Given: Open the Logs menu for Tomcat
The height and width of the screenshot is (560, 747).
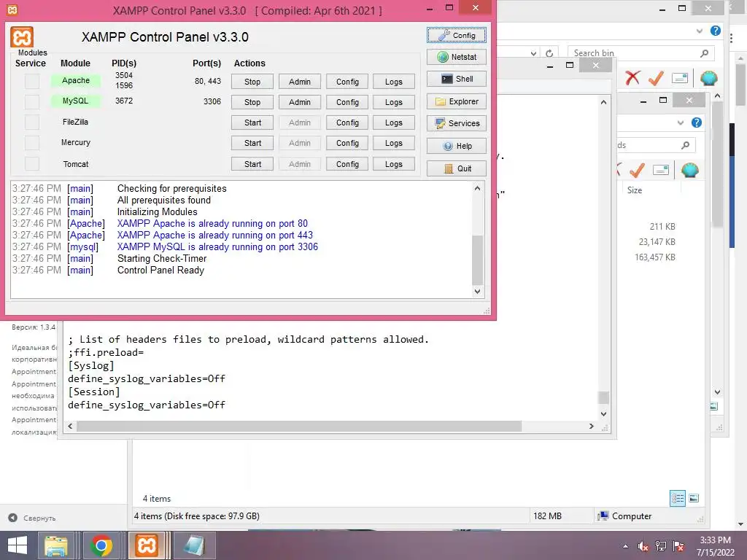Looking at the screenshot, I should click(x=394, y=164).
